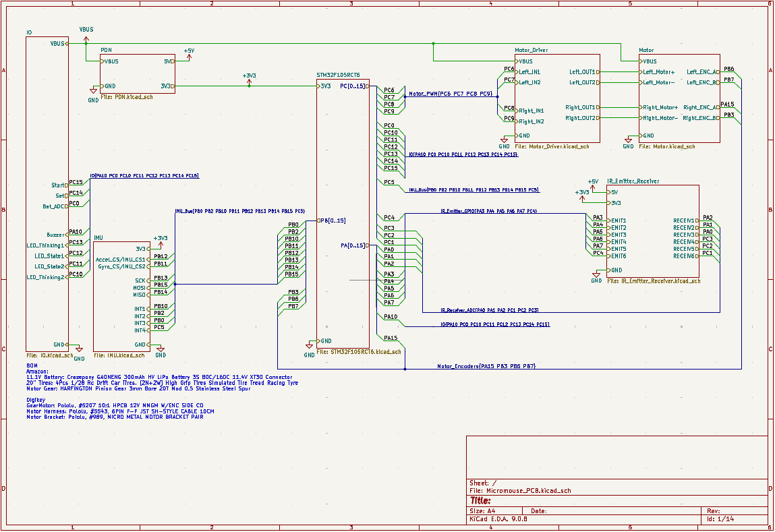Image resolution: width=775 pixels, height=532 pixels.
Task: Click the Left_Motor+ pin on Motor sheet
Action: coord(657,71)
